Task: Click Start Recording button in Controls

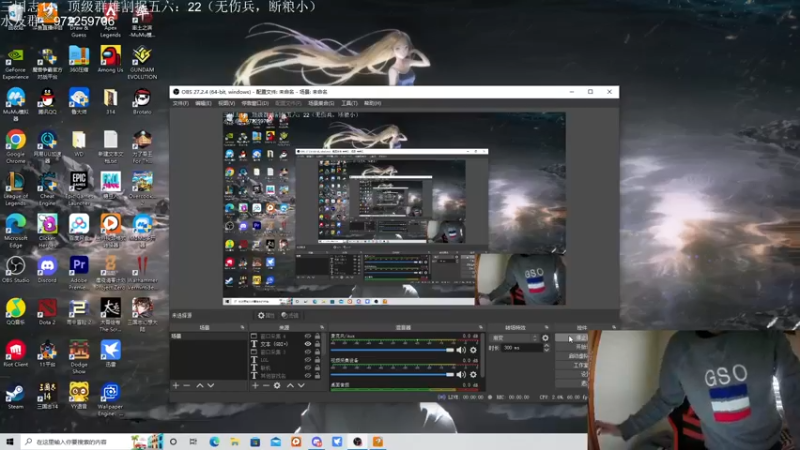Action: pyautogui.click(x=572, y=347)
